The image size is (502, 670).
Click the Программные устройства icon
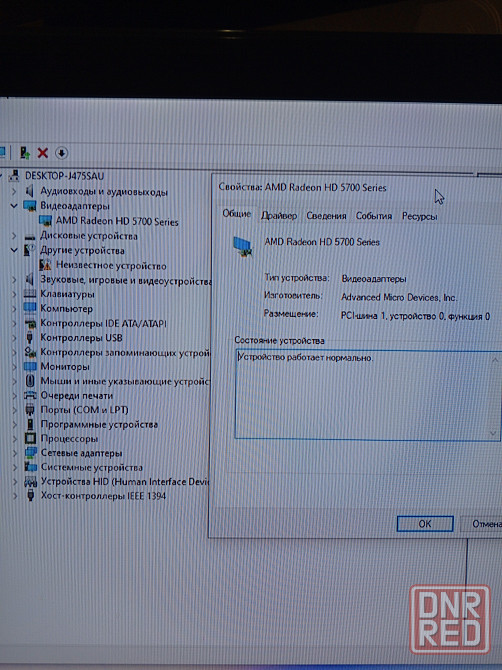coord(29,424)
